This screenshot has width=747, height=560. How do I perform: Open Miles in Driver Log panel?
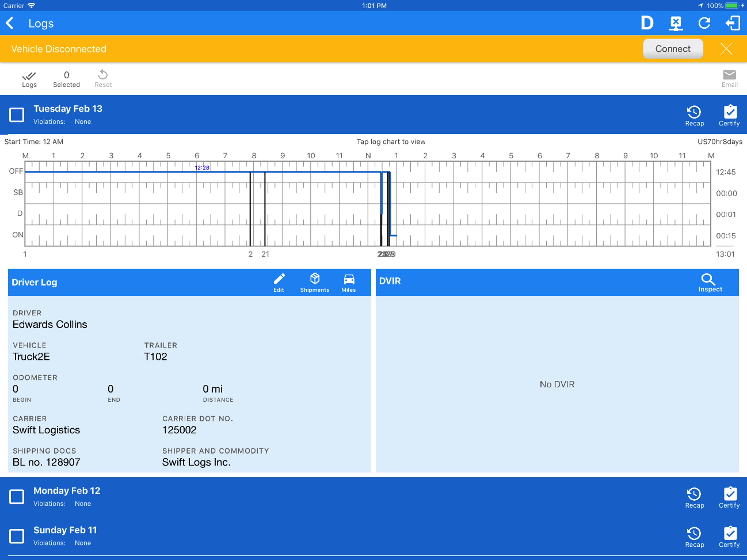point(349,282)
